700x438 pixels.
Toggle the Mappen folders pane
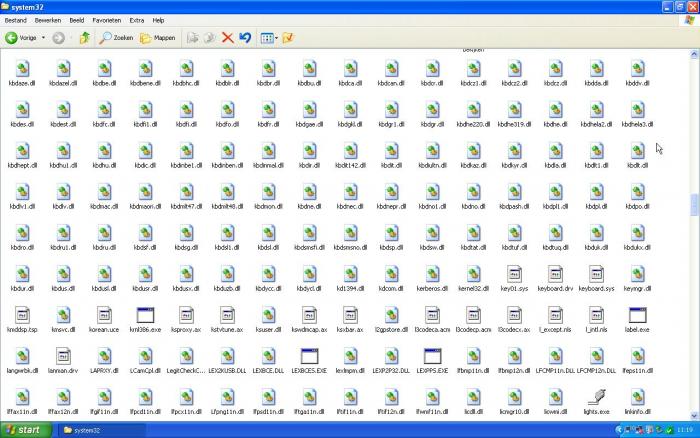pos(158,38)
